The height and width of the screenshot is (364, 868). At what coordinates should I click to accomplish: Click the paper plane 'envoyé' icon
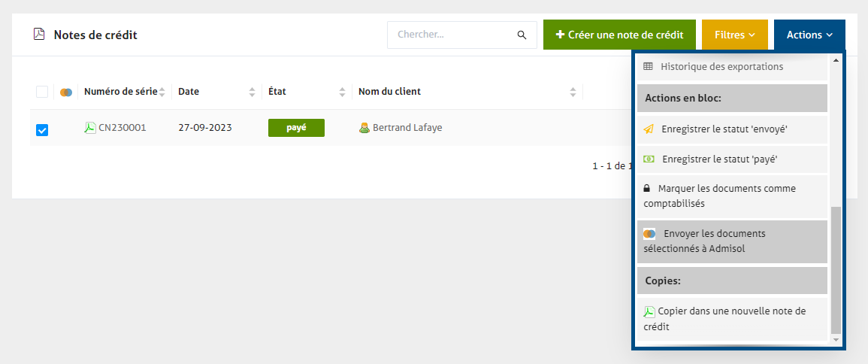(649, 129)
